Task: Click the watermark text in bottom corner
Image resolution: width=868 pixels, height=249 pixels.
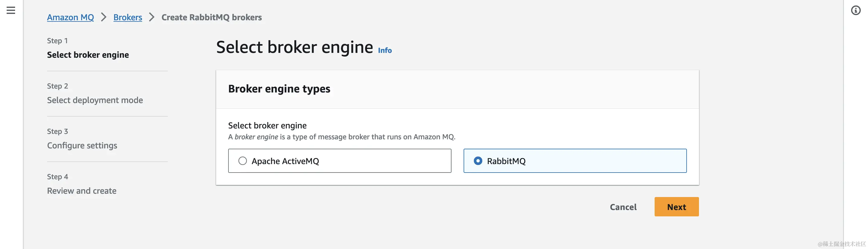Action: pyautogui.click(x=841, y=244)
